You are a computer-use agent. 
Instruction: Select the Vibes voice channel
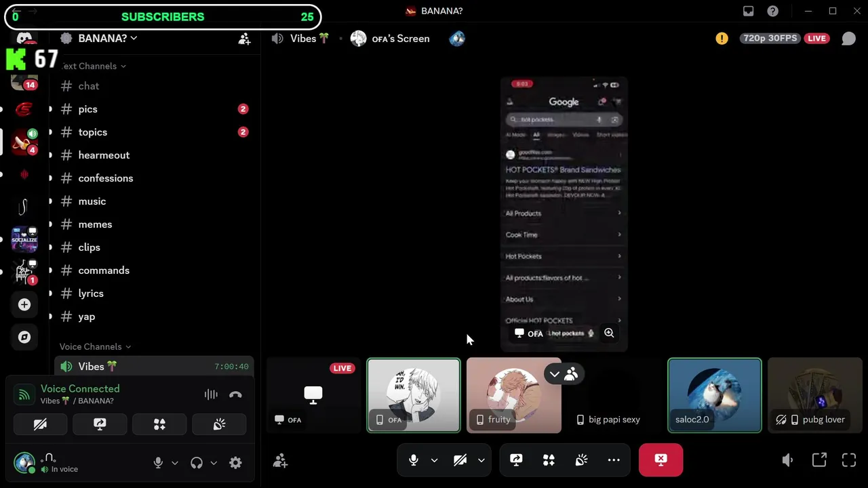tap(154, 367)
